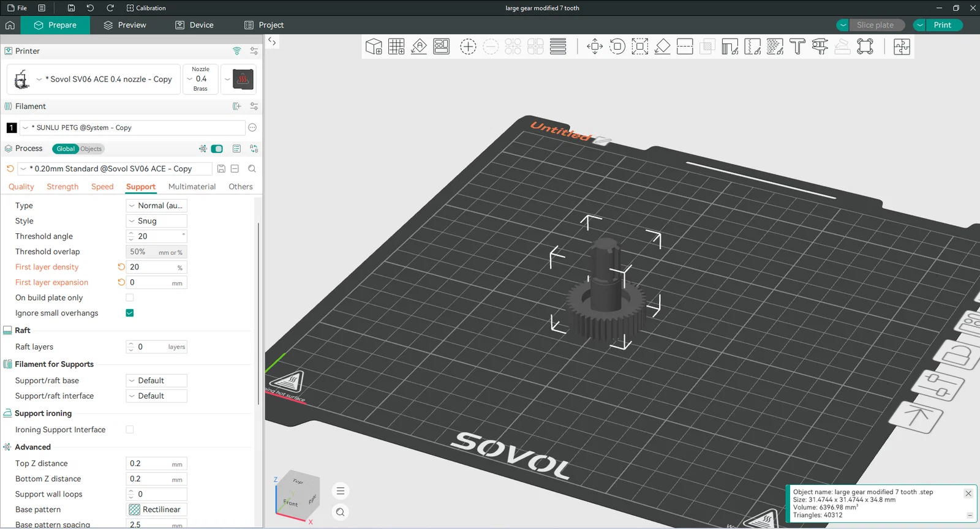The width and height of the screenshot is (980, 529).
Task: Click the Top Z distance input field
Action: pos(156,463)
